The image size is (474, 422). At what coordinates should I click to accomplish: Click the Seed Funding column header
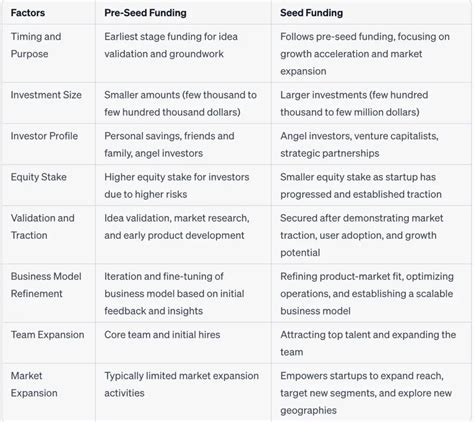pyautogui.click(x=311, y=13)
